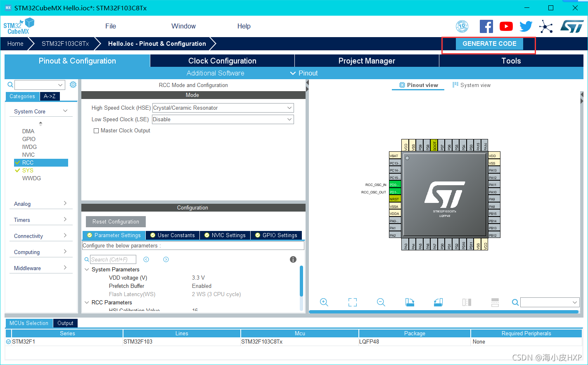588x365 pixels.
Task: Switch to Project Manager tab
Action: [367, 61]
